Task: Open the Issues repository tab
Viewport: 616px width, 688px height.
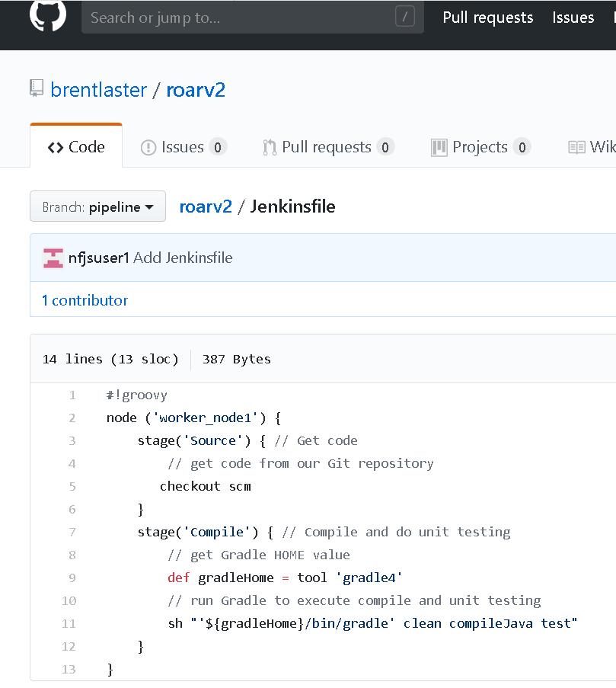Action: pos(183,147)
